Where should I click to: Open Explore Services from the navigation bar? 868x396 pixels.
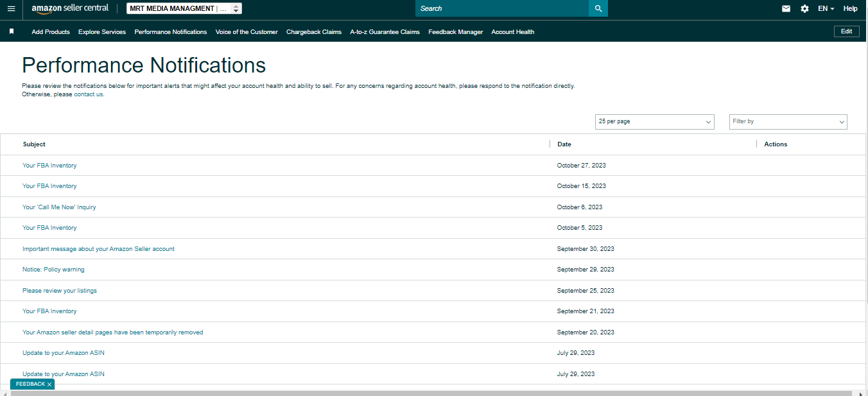tap(102, 31)
